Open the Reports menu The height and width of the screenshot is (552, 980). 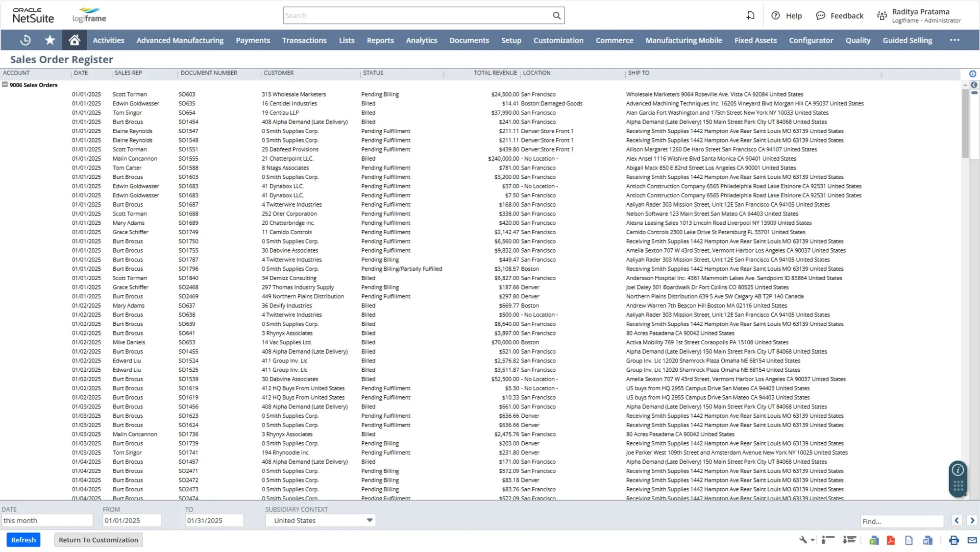pos(380,40)
